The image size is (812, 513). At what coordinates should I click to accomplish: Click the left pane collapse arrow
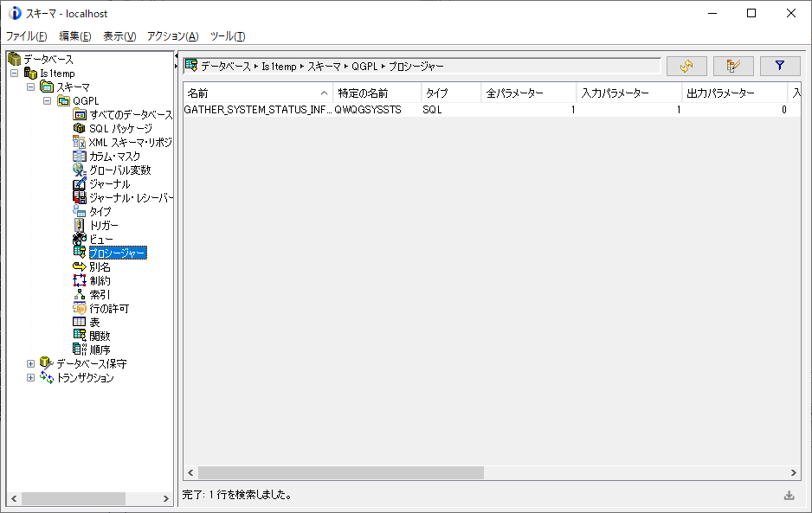coord(176,56)
